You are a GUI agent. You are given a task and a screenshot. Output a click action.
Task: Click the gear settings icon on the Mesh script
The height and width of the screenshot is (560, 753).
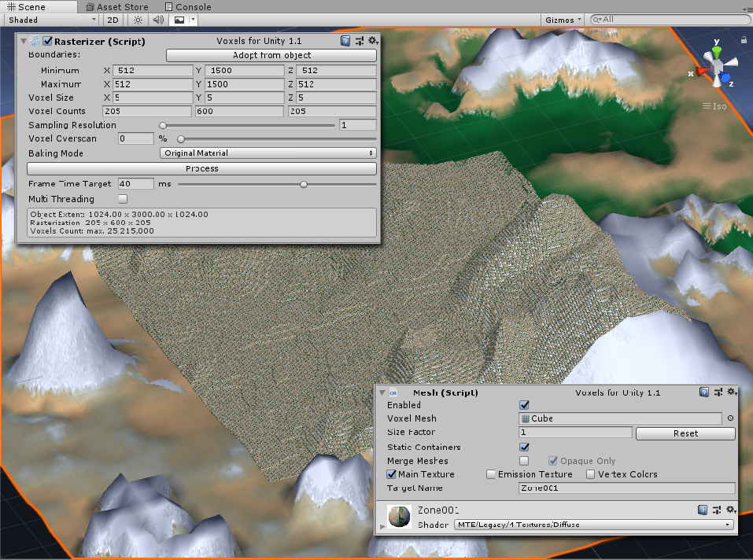pos(732,392)
